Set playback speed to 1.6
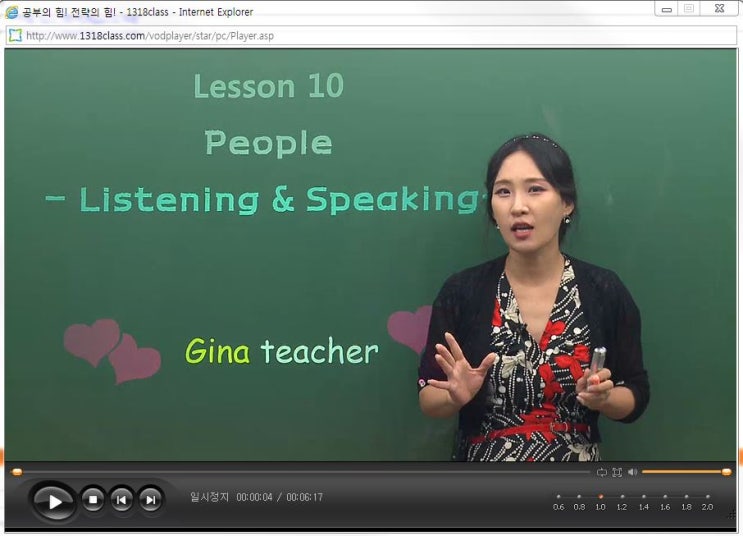This screenshot has width=743, height=536. coord(665,503)
